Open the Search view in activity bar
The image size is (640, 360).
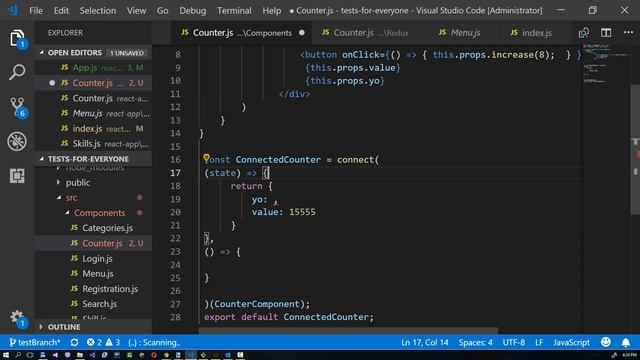17,72
